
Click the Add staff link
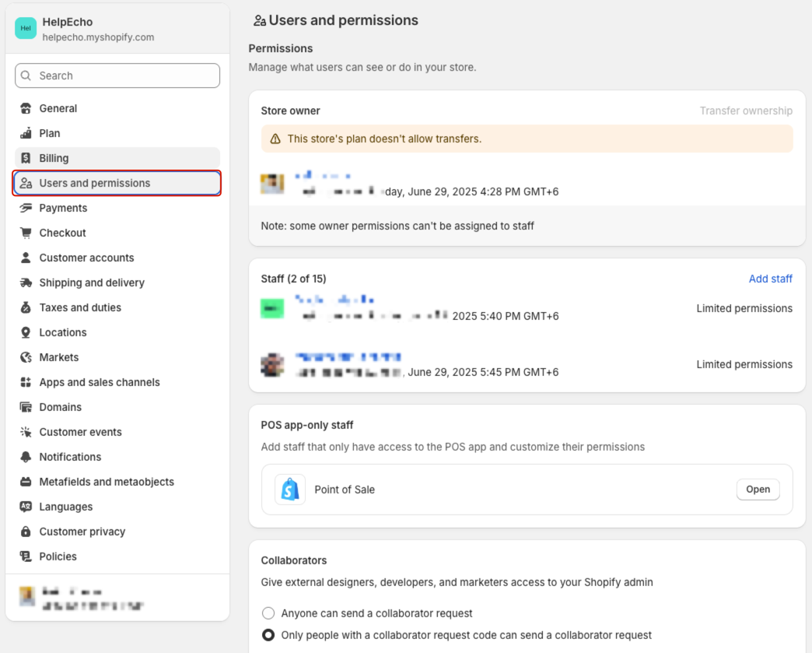(770, 279)
